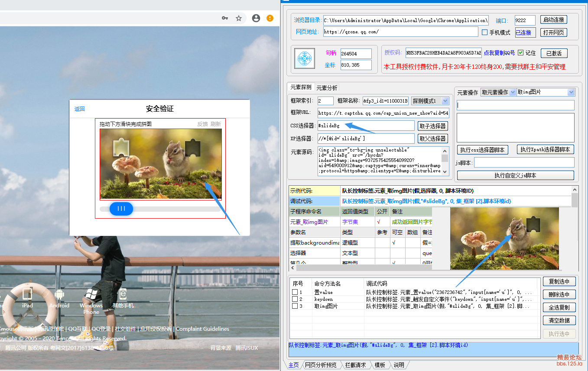This screenshot has width=588, height=371.
Task: Click the 其他手机 phone icon
Action: coord(123,294)
